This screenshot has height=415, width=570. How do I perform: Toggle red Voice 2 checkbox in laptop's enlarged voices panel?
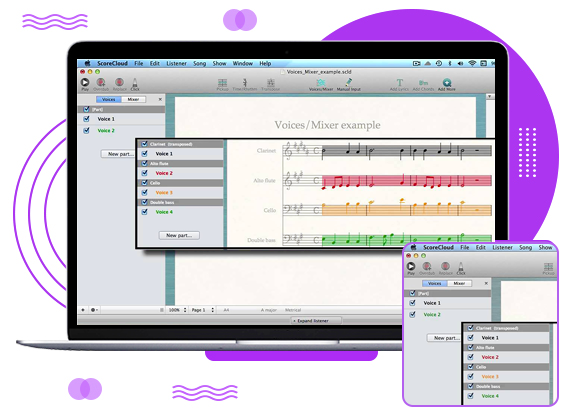144,173
